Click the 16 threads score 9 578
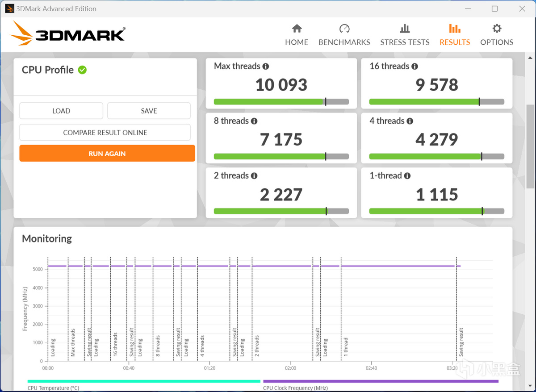Screen dimensions: 536x392 click(437, 85)
